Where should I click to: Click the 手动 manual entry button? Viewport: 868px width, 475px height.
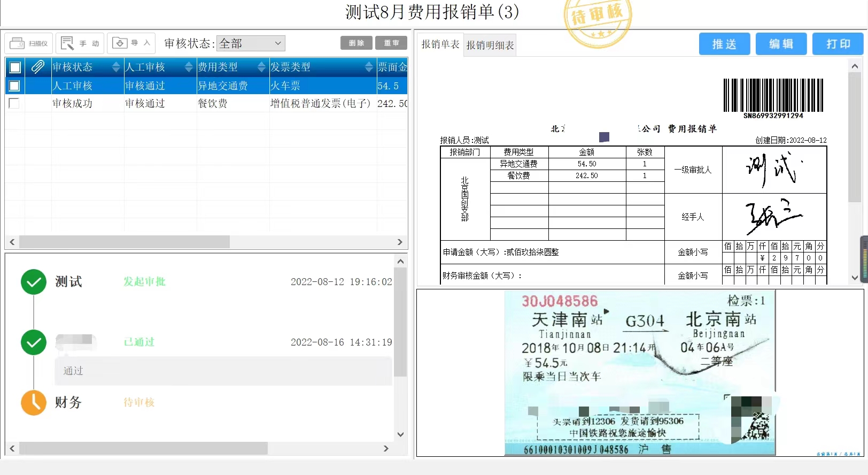point(80,43)
